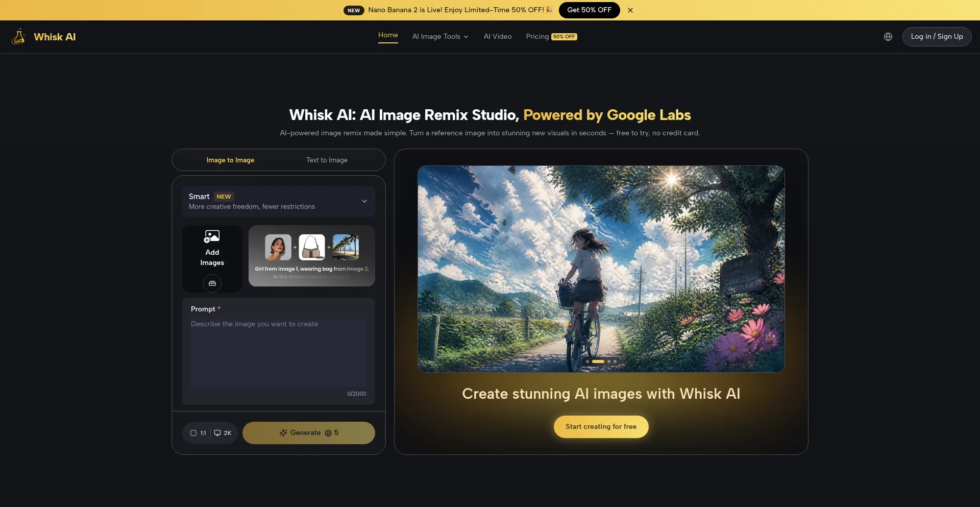The width and height of the screenshot is (980, 507).
Task: Click the example prompt caption text
Action: (312, 273)
